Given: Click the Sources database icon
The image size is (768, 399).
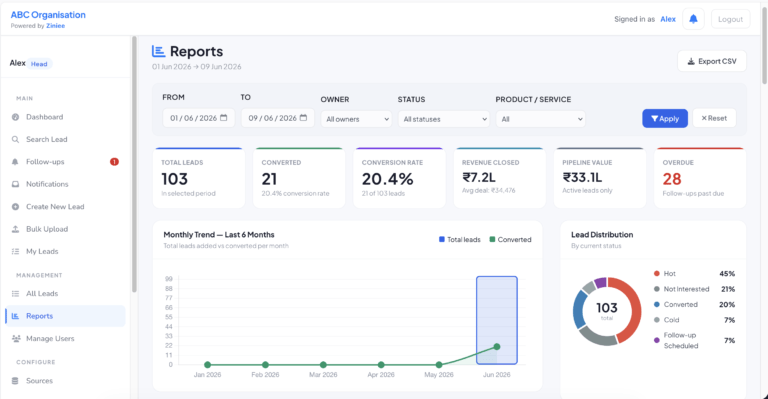Looking at the screenshot, I should click(x=15, y=381).
